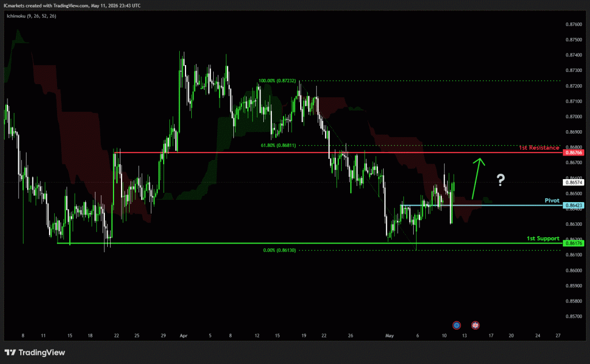Click the EU flag economic event icon
Image resolution: width=590 pixels, height=364 pixels.
456,325
